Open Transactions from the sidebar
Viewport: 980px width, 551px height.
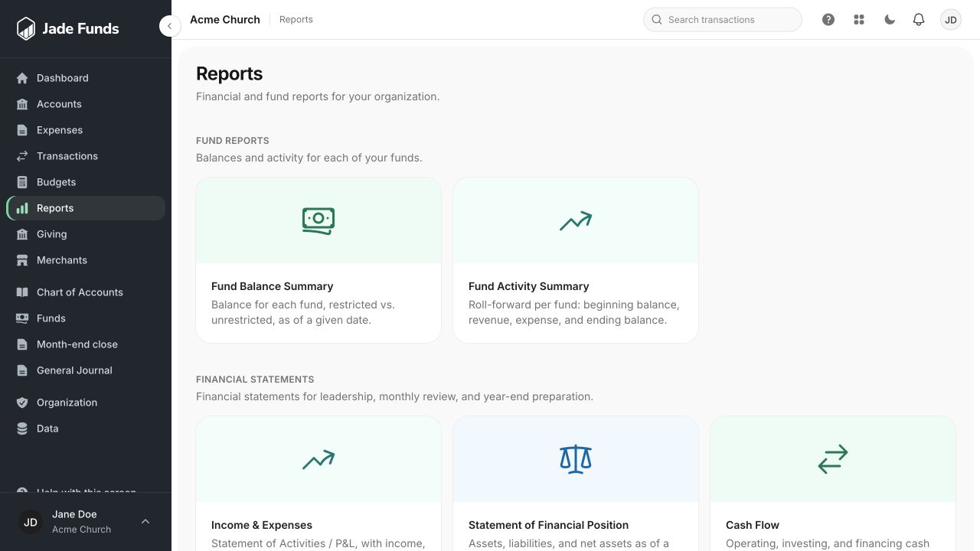point(86,156)
